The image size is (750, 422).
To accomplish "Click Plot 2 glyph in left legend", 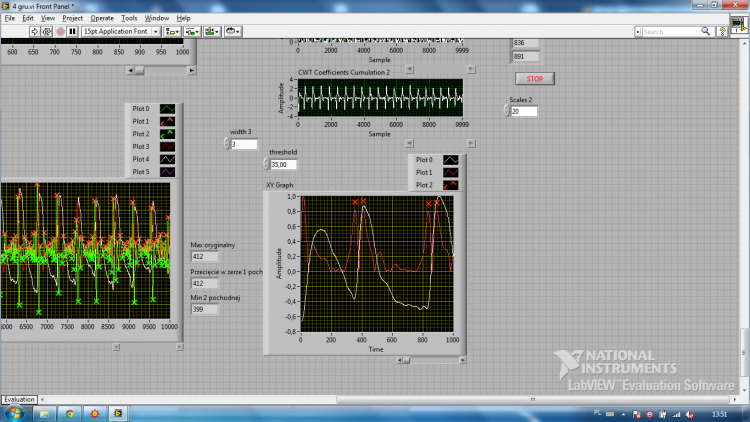I will point(167,134).
